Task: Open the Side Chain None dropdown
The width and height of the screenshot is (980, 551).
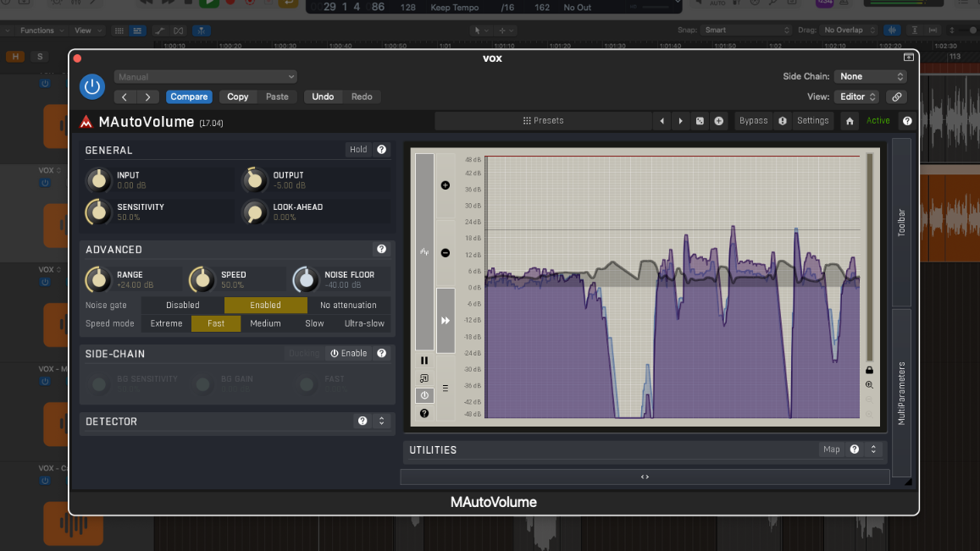Action: click(x=871, y=76)
